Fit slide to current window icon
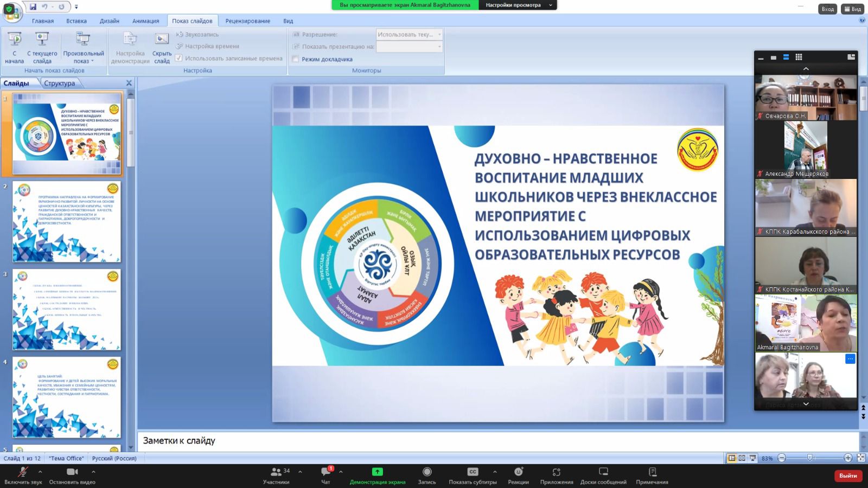The height and width of the screenshot is (488, 868). (x=861, y=458)
